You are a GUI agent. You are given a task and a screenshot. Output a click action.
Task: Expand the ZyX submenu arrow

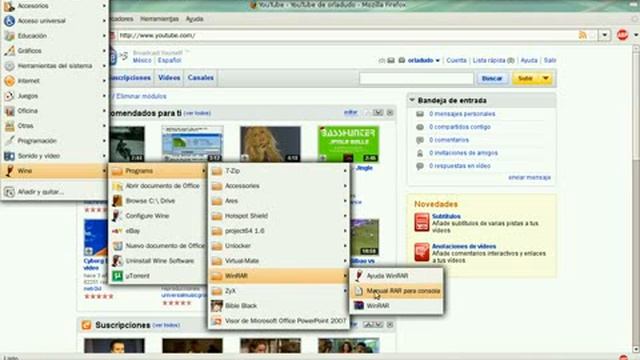coord(345,291)
